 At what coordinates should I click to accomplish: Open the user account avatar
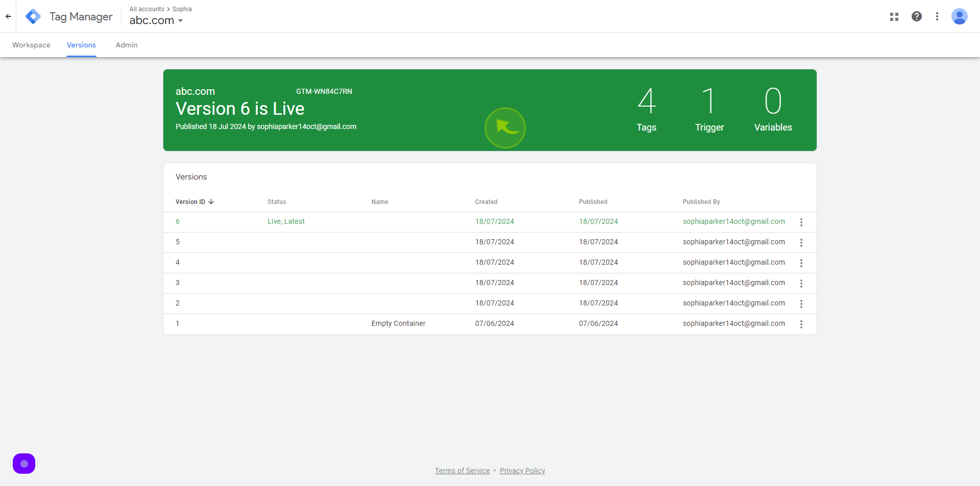[x=960, y=16]
